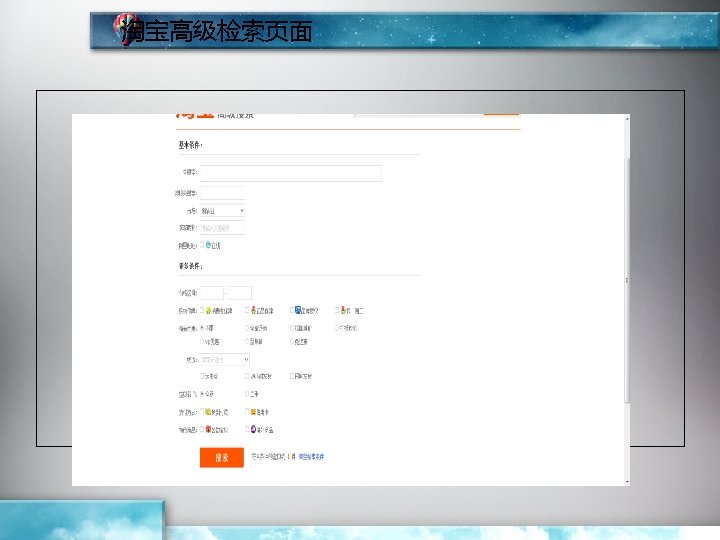Tick the checkbox beside the yellow card icon
720x540 pixels.
202,412
